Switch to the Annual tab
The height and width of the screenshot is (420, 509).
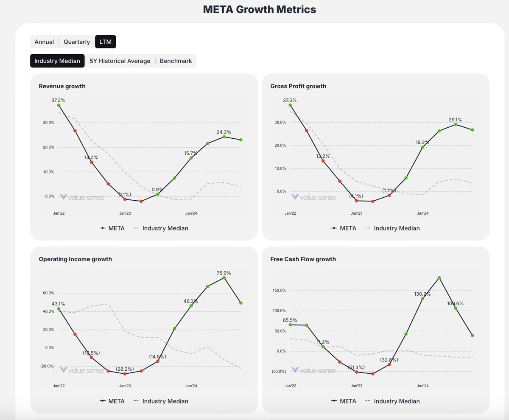tap(44, 42)
